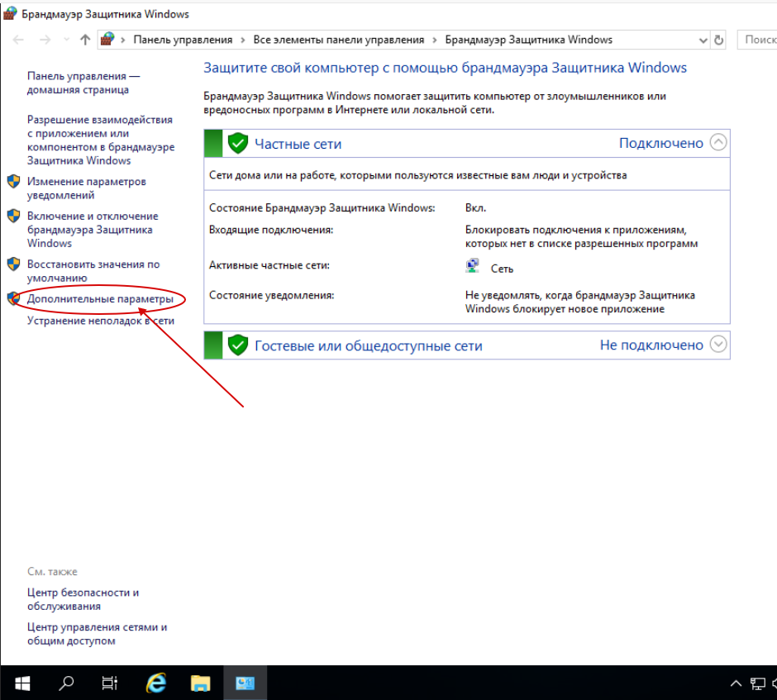Click Control Panel taskbar button
The image size is (777, 700).
click(x=245, y=683)
